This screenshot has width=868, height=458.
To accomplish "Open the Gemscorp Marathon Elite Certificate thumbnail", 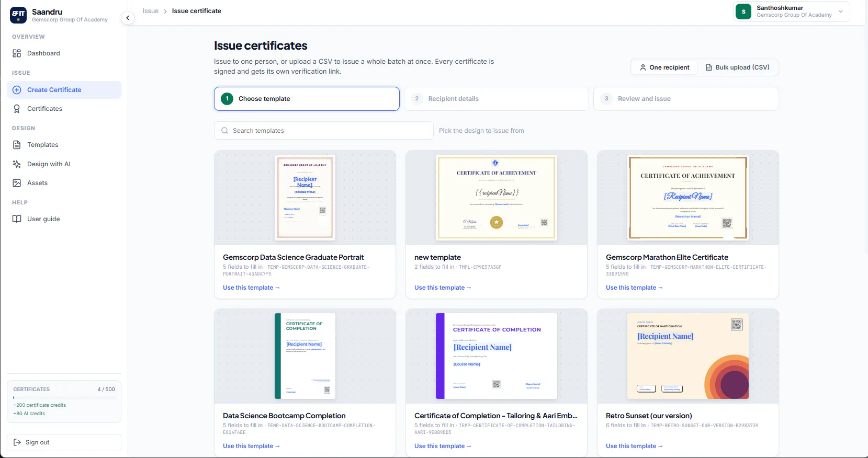I will [688, 198].
